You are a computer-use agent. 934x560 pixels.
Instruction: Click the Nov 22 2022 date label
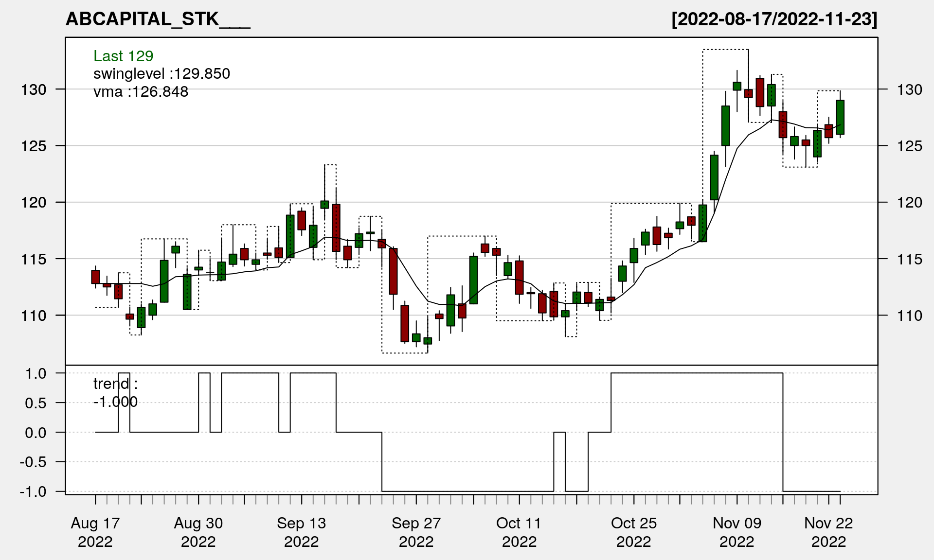[828, 532]
